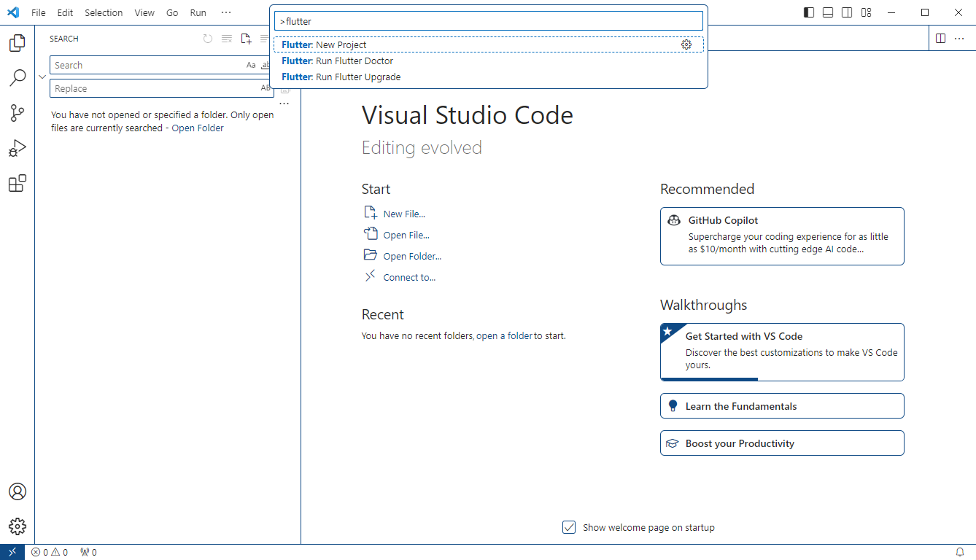This screenshot has width=976, height=560.
Task: Open Learn the Fundamentals walkthrough
Action: (782, 406)
